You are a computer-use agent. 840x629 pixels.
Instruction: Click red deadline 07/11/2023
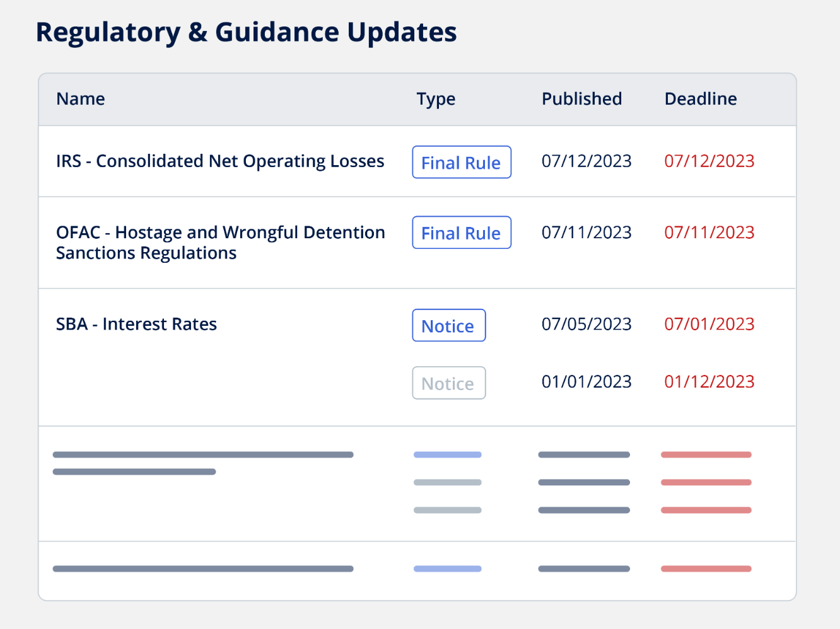709,233
